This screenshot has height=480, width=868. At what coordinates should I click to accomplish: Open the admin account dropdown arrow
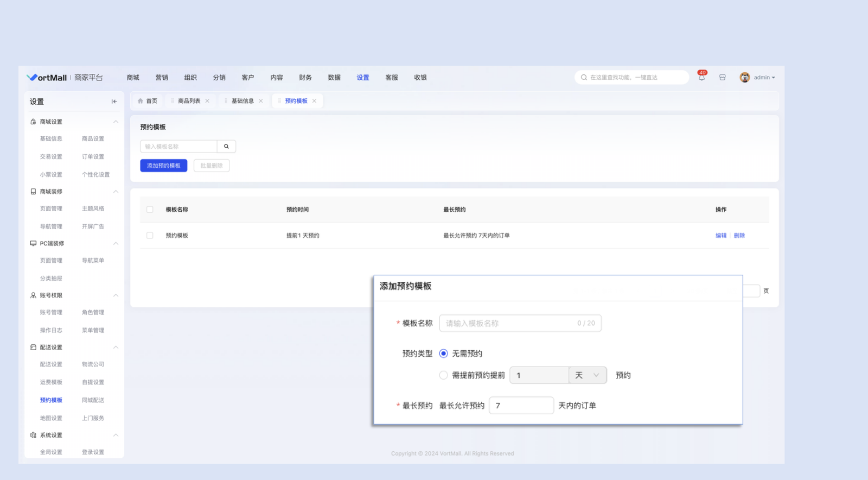coord(774,78)
